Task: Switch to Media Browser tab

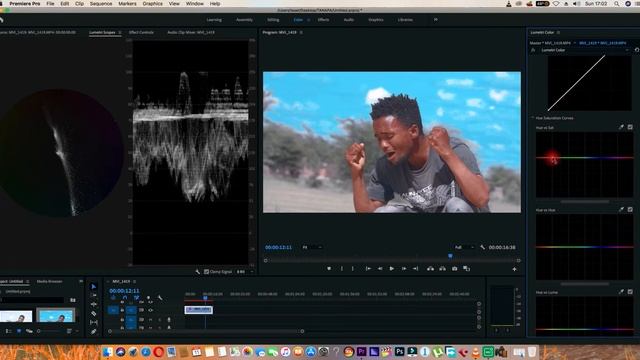Action: [x=49, y=282]
